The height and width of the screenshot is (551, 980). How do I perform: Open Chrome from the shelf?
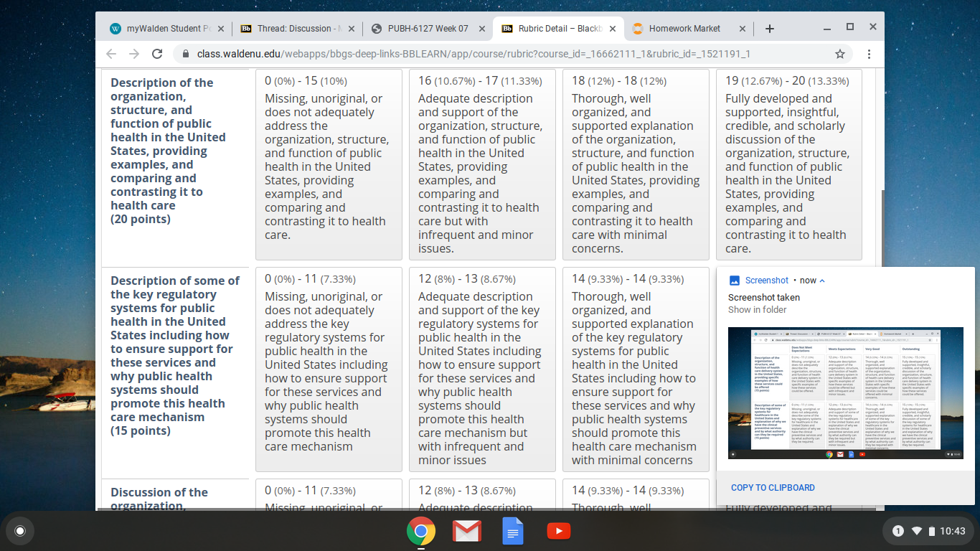pyautogui.click(x=421, y=531)
